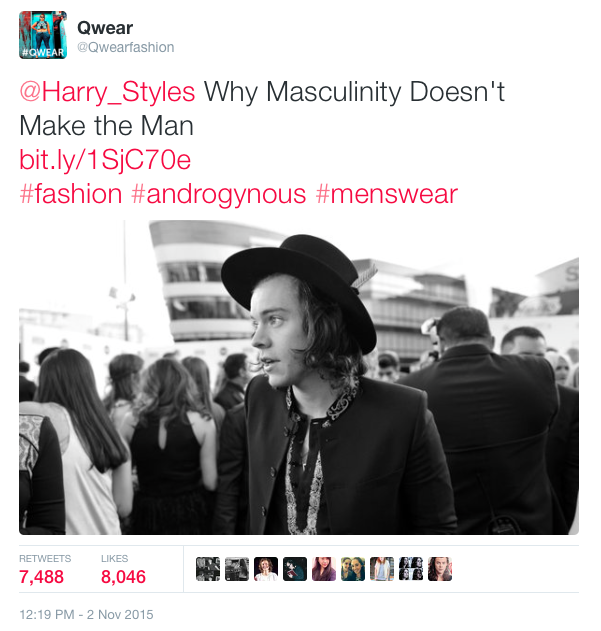Select the liker avatar with white shirt on black
Image resolution: width=601 pixels, height=631 pixels.
tap(266, 569)
